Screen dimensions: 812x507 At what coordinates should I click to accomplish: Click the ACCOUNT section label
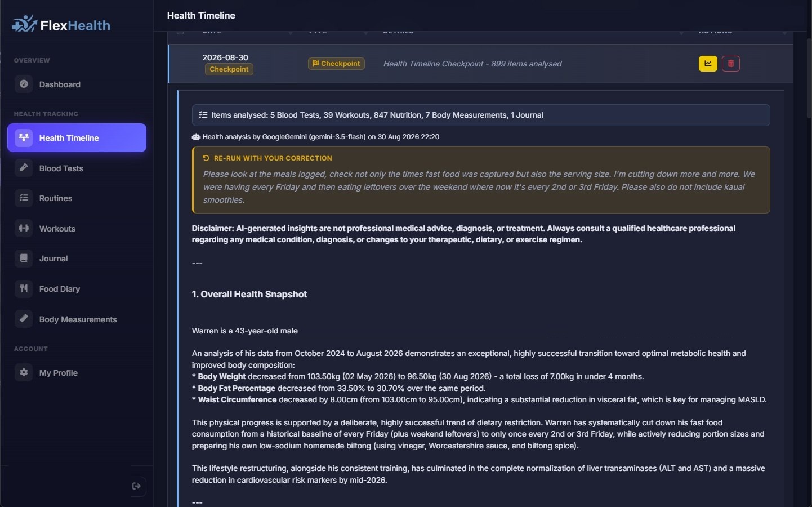click(x=31, y=349)
